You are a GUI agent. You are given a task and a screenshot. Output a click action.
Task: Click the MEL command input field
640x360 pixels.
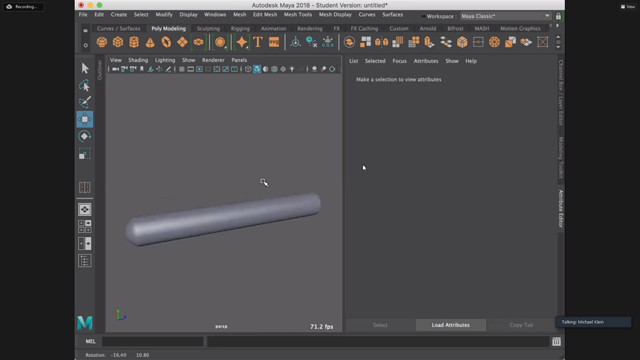tap(152, 342)
